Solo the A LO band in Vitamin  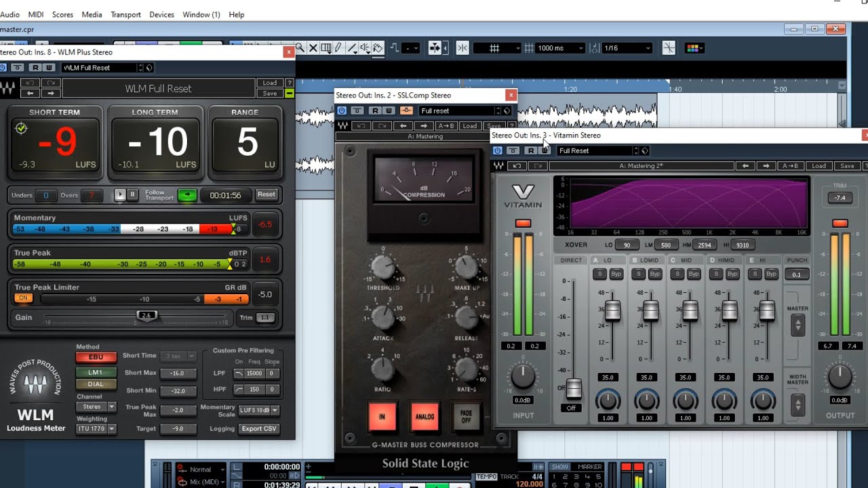[x=599, y=274]
